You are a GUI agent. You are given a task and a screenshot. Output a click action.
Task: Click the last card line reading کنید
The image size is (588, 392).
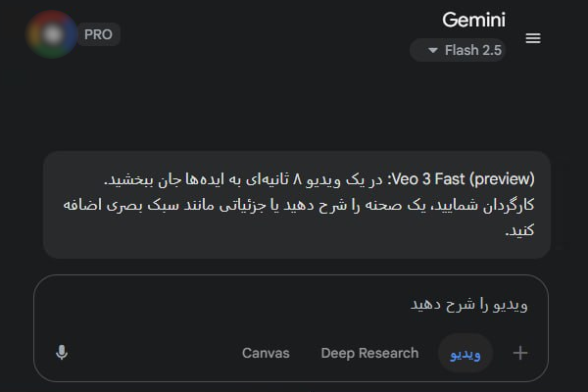(x=517, y=232)
